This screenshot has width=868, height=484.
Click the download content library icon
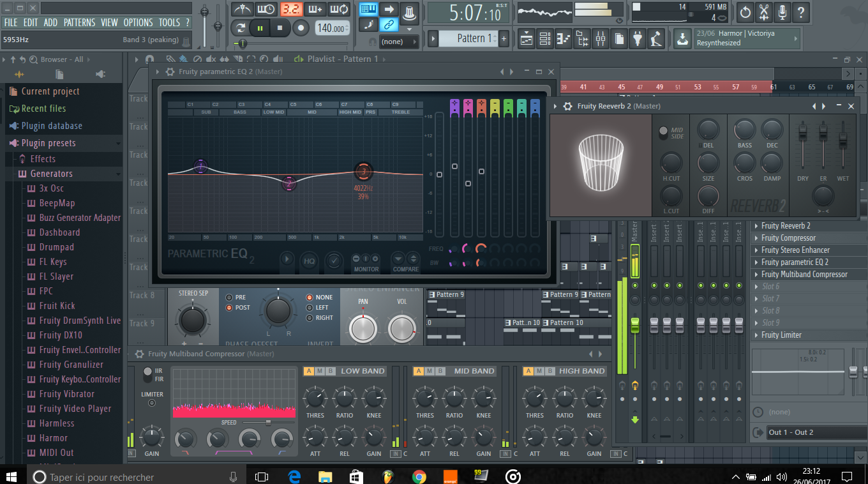[682, 39]
